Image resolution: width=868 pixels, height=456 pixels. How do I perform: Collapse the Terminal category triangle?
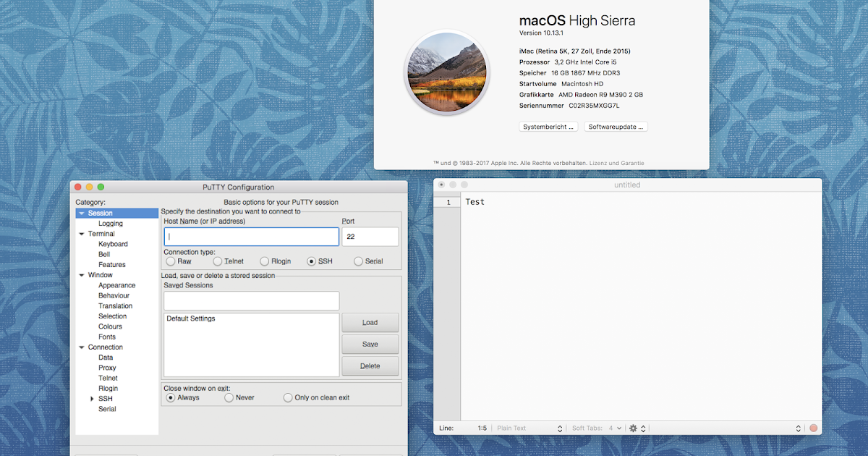[x=81, y=234]
